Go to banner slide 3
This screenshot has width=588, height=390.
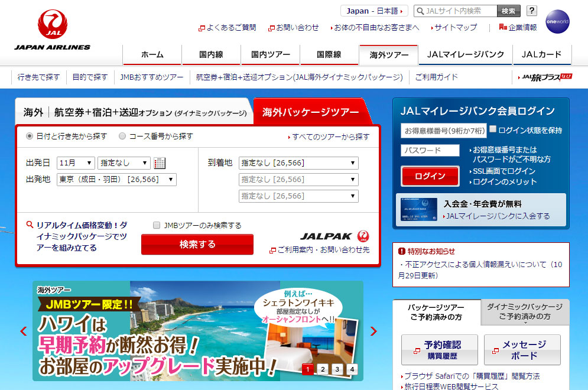coord(337,369)
